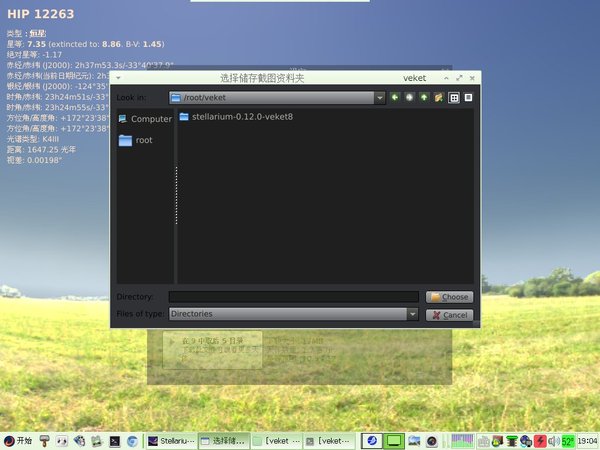Click the Back navigation arrow in dialog
600x450 pixels.
395,97
